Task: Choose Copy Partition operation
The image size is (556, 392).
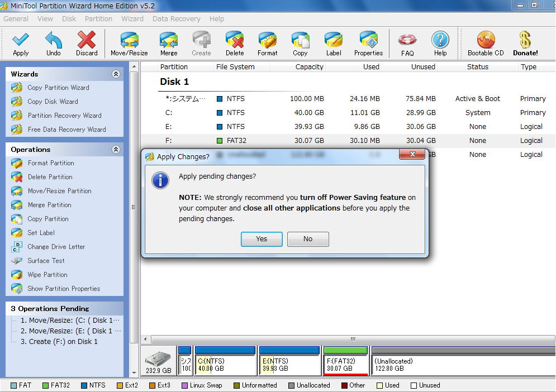Action: tap(48, 219)
